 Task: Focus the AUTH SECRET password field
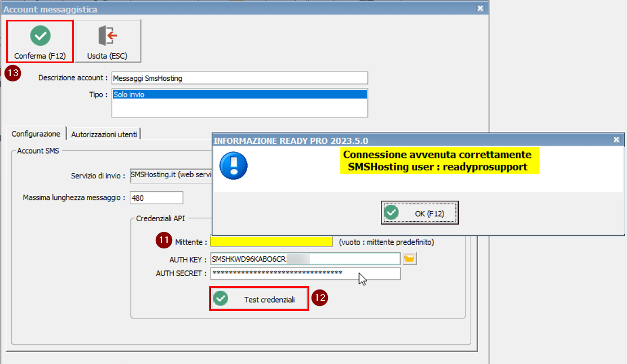click(305, 274)
